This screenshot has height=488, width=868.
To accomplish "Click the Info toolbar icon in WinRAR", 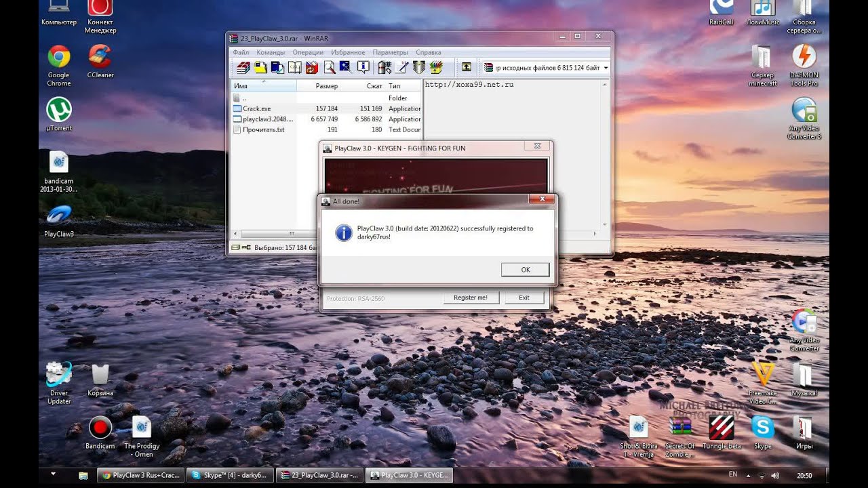I will pyautogui.click(x=363, y=67).
